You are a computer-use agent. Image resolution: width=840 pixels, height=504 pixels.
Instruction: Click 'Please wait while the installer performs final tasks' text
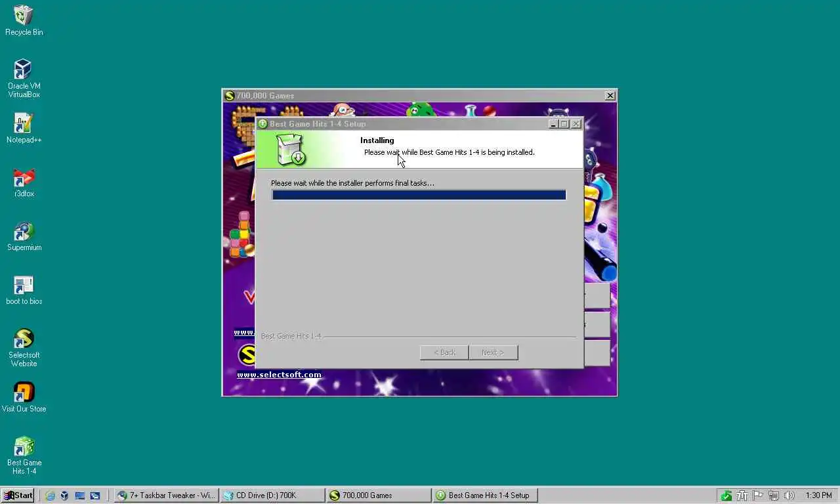(x=352, y=183)
